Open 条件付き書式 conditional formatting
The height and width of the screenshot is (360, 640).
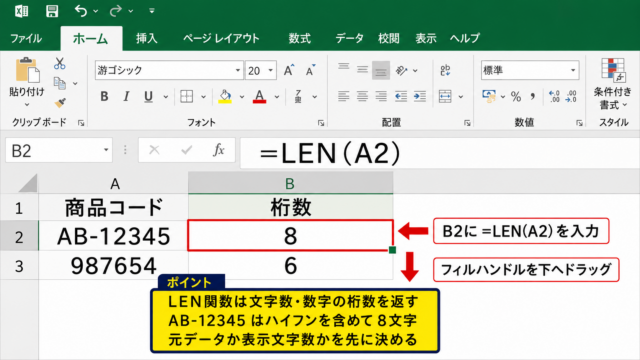(612, 84)
